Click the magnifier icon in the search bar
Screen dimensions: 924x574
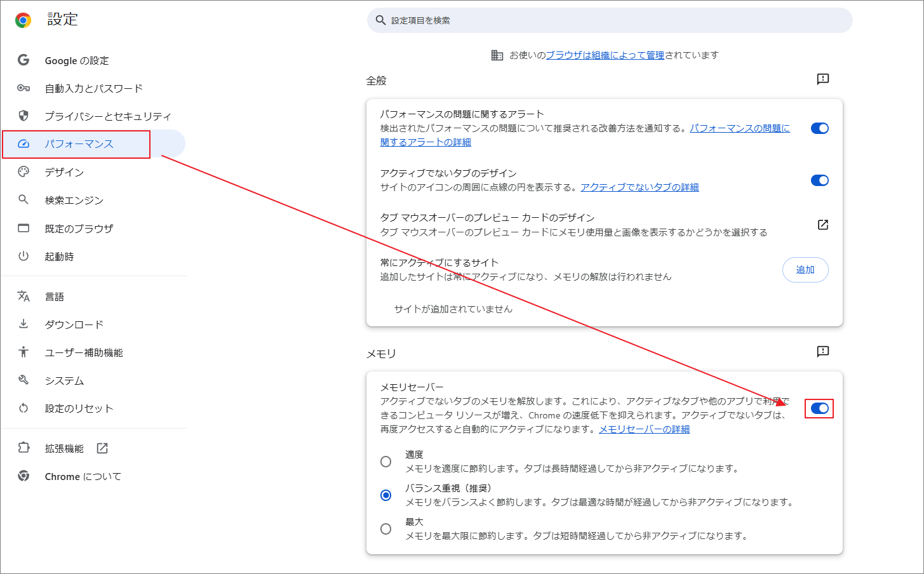(x=380, y=20)
